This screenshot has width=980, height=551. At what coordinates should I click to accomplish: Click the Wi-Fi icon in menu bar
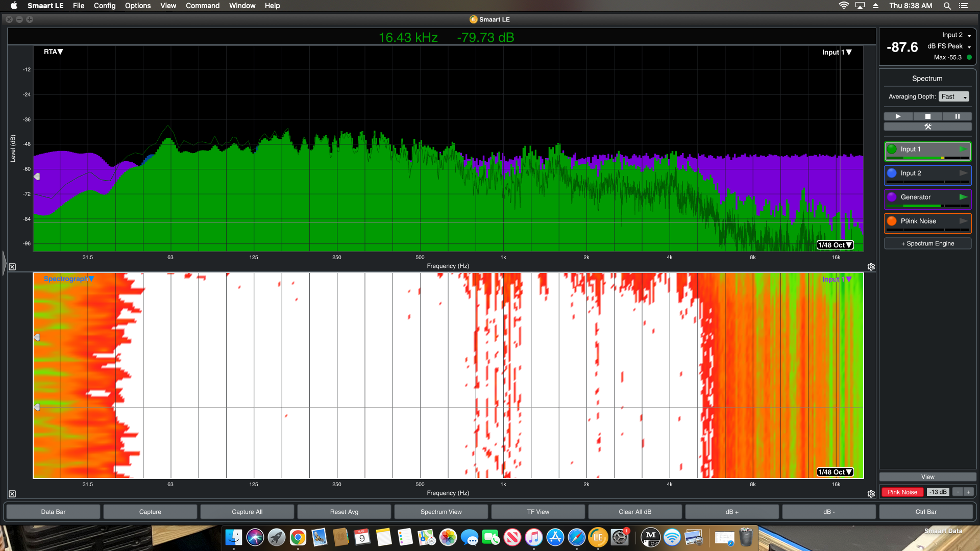point(844,6)
